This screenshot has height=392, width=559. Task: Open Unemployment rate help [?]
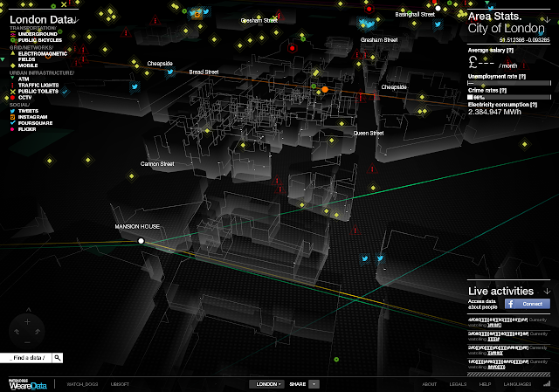(522, 77)
